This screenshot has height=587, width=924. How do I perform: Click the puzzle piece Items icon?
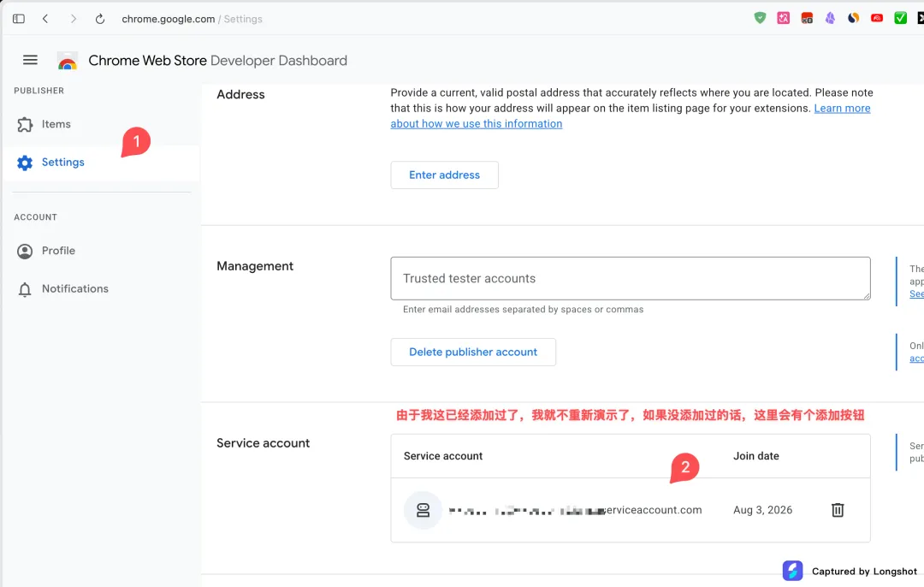click(25, 124)
